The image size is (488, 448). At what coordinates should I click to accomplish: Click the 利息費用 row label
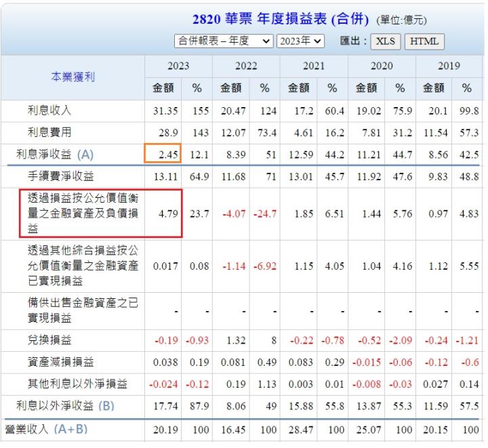[49, 132]
